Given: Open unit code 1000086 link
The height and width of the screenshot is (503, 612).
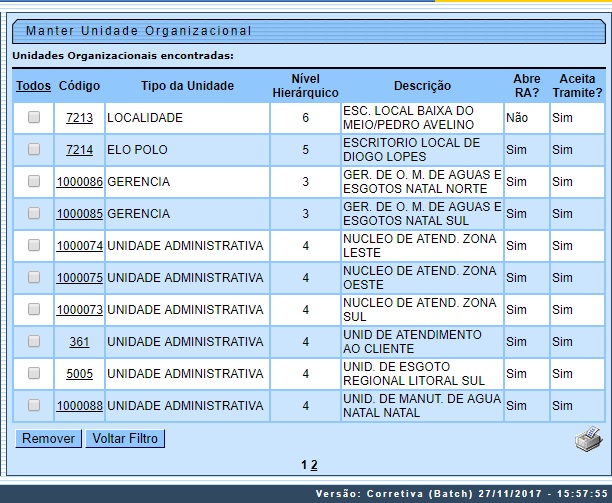Looking at the screenshot, I should (80, 182).
